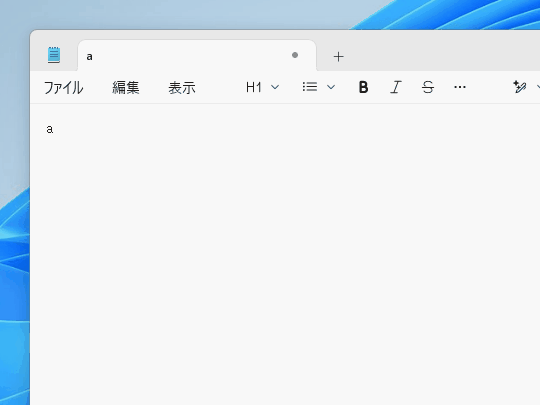Viewport: 540px width, 405px height.
Task: Click the bulleted list icon
Action: pyautogui.click(x=310, y=87)
